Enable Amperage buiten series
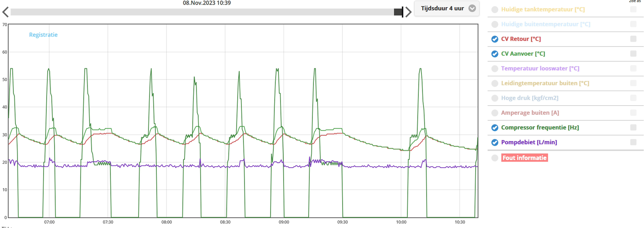The width and height of the screenshot is (644, 228). coord(495,113)
